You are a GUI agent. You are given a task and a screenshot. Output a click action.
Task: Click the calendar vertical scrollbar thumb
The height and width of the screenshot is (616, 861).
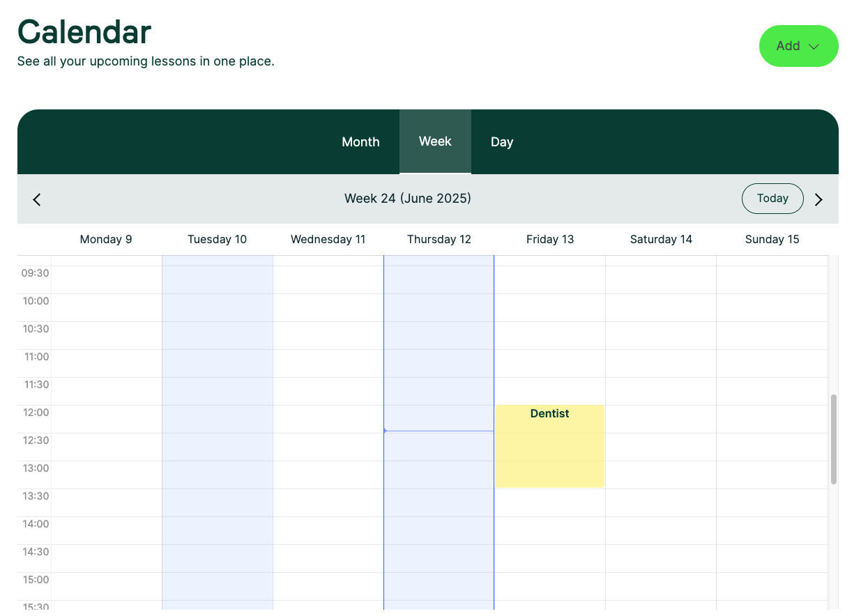click(834, 439)
